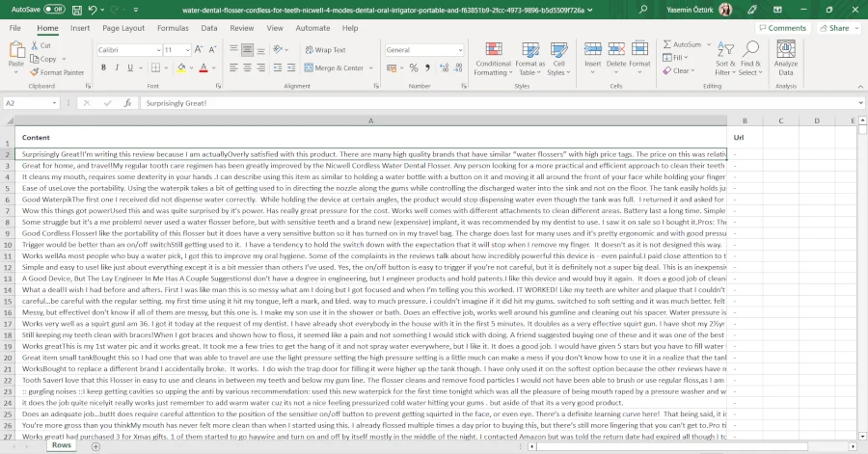Image resolution: width=868 pixels, height=454 pixels.
Task: Open the Search magnifier in title bar
Action: [x=642, y=10]
